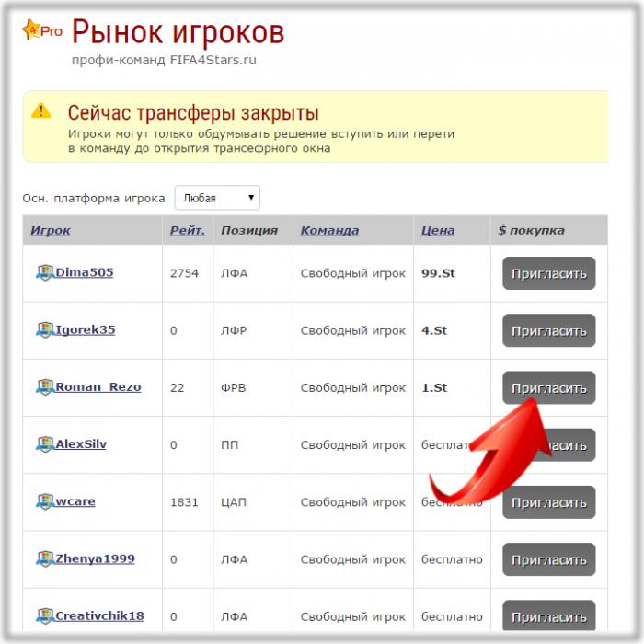Invite Roman_Rezo with the Пригласить button
This screenshot has width=644, height=644.
(x=548, y=387)
